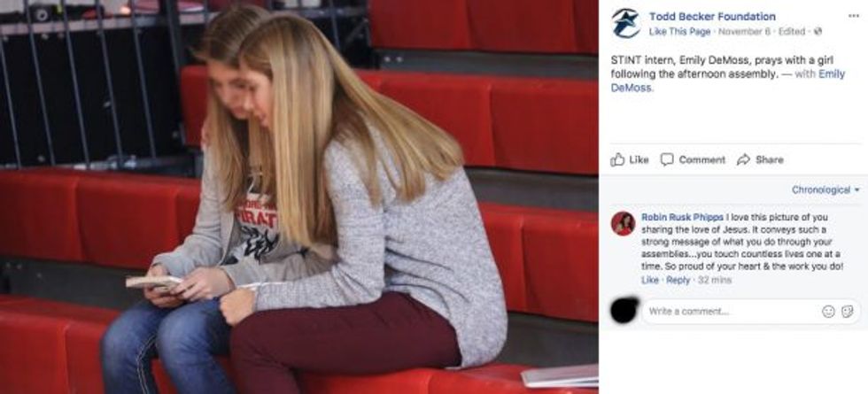Open Todd Becker Foundation page name link
This screenshot has width=868, height=394.
click(x=712, y=17)
